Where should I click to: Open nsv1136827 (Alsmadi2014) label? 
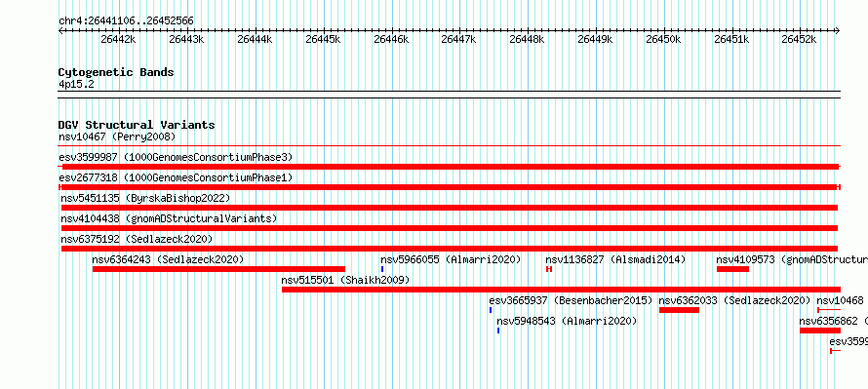[615, 259]
